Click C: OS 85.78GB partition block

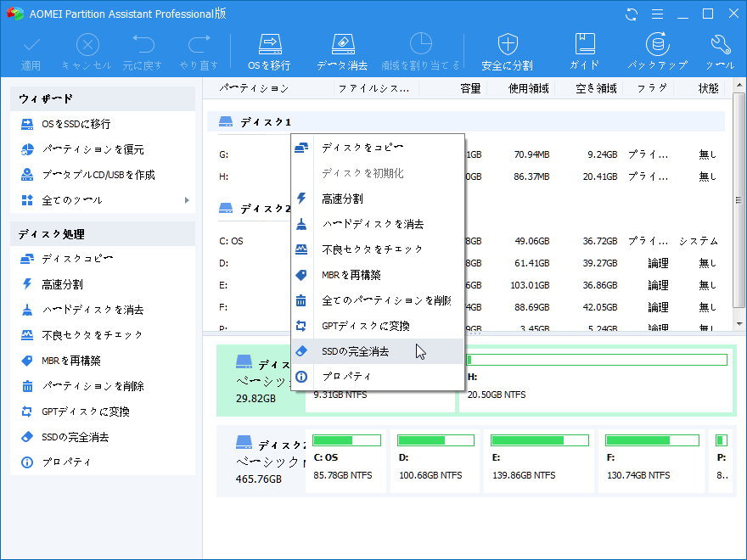point(345,461)
